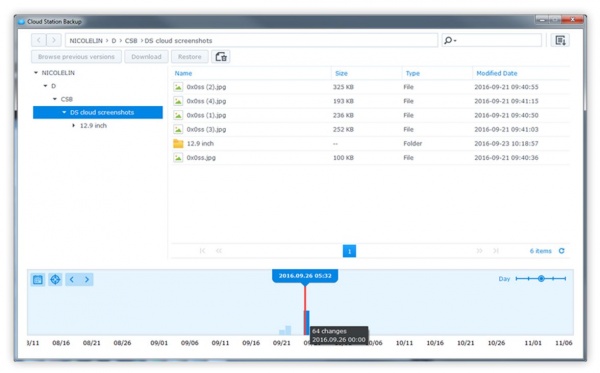Viewport: 600px width, 373px height.
Task: Sort by Modified Date column header
Action: 497,73
